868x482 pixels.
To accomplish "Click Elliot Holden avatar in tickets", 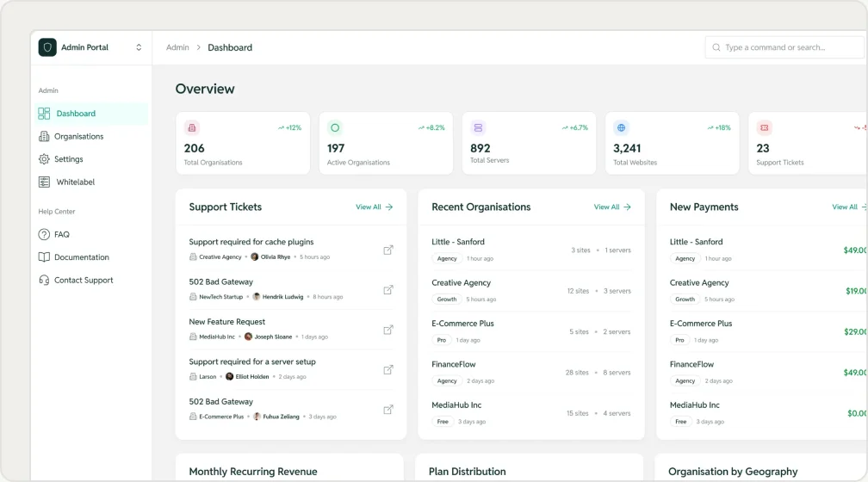I will 230,376.
